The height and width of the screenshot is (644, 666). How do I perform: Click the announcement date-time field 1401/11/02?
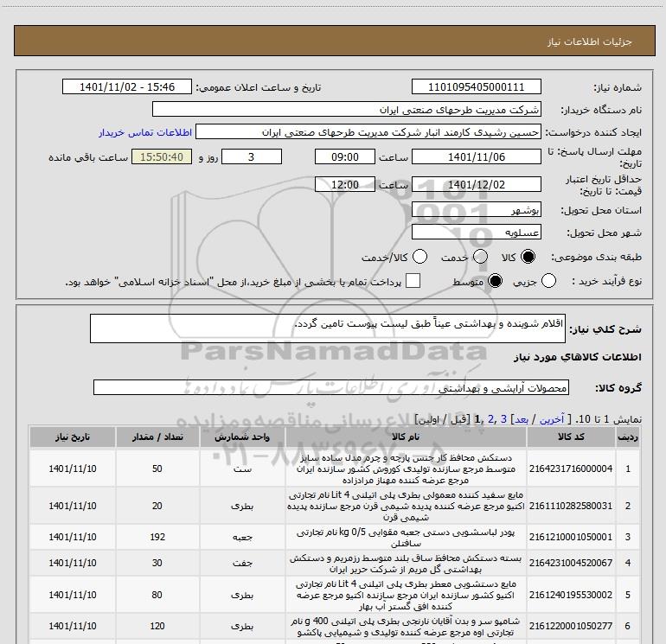click(127, 86)
